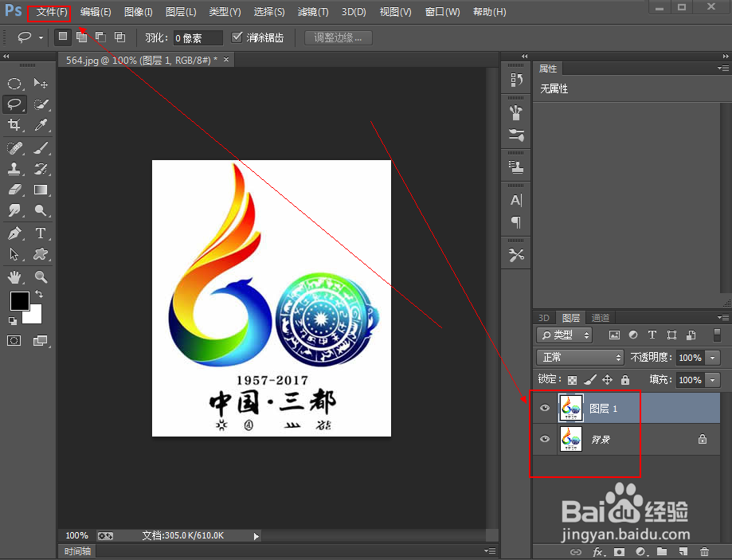
Task: Open the 文件(F) menu
Action: (52, 12)
